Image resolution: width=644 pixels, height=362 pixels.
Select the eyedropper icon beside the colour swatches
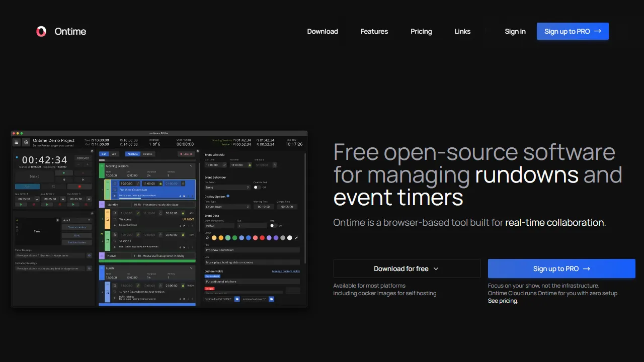pos(296,238)
